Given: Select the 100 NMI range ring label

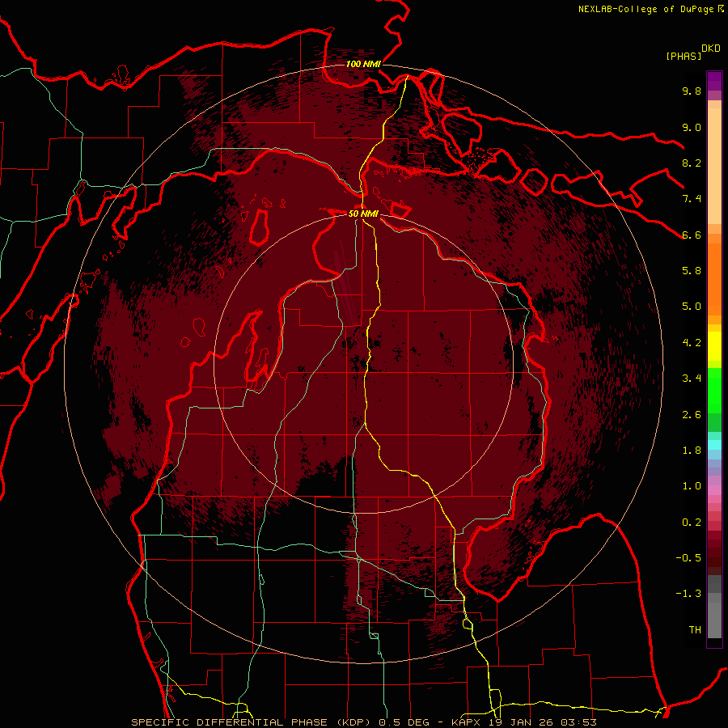Looking at the screenshot, I should [x=363, y=64].
